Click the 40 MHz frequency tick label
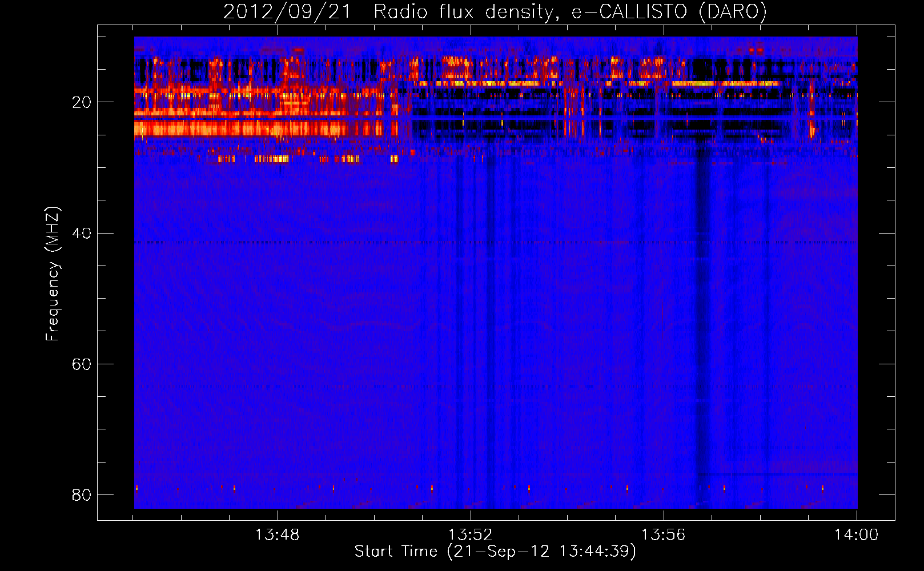924x571 pixels. [x=82, y=233]
